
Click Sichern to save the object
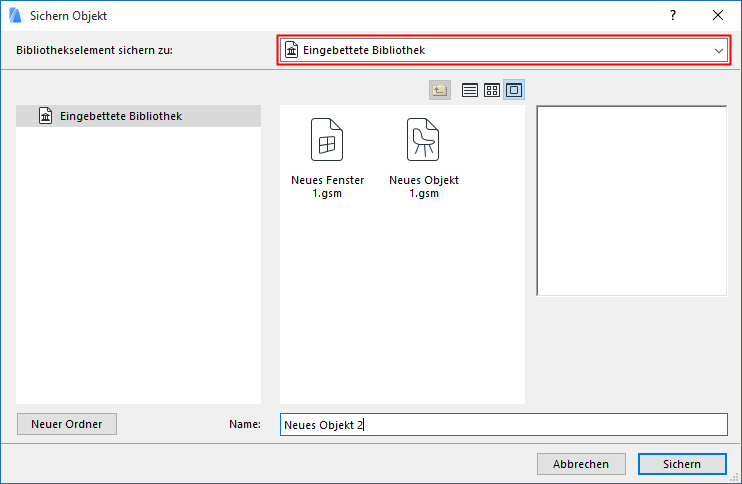coord(682,464)
